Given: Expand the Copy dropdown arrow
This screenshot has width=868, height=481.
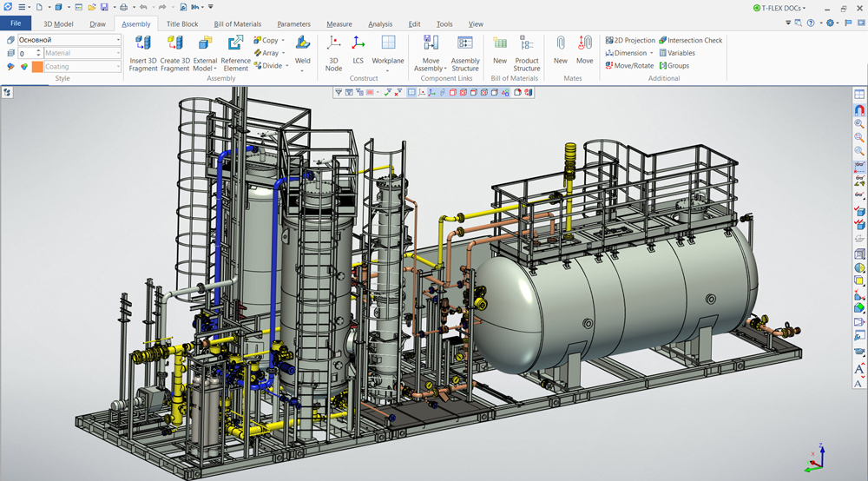Looking at the screenshot, I should coord(284,41).
